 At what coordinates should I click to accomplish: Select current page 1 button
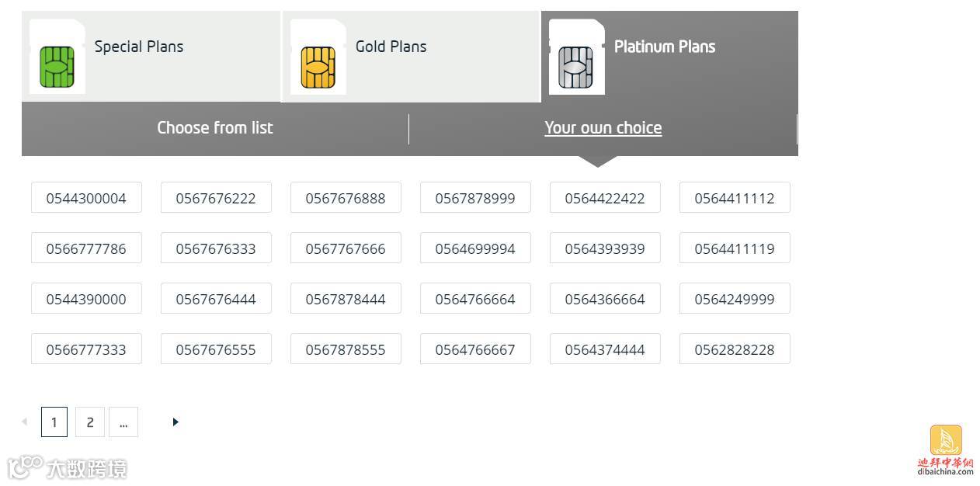[54, 422]
